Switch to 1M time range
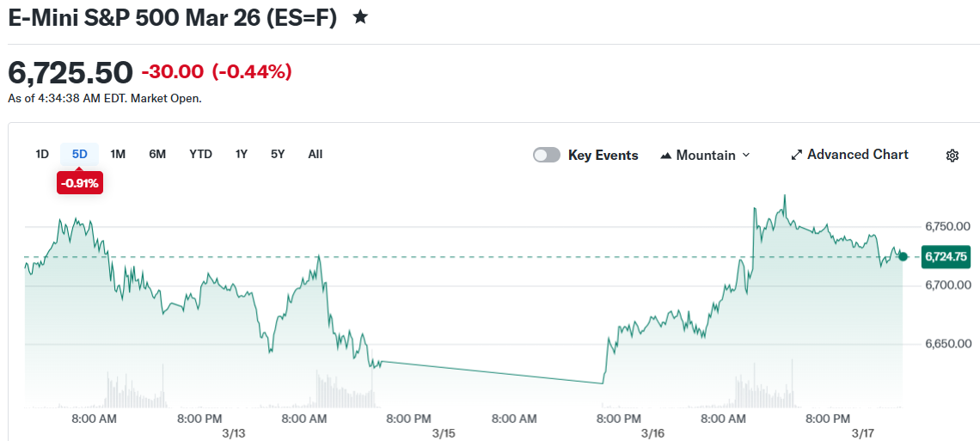The width and height of the screenshot is (980, 441). [x=118, y=154]
